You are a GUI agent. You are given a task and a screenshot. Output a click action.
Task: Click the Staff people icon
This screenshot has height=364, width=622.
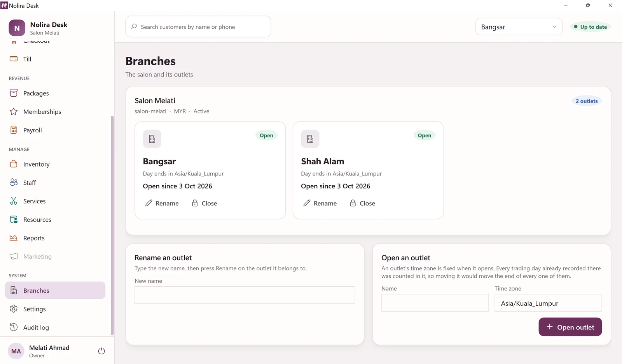(x=14, y=183)
